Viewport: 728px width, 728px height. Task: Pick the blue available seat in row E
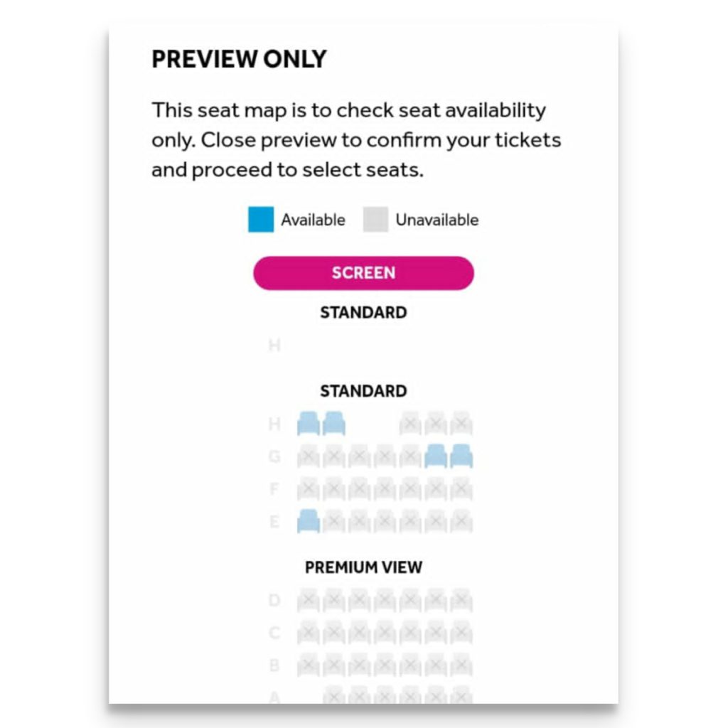point(309,521)
